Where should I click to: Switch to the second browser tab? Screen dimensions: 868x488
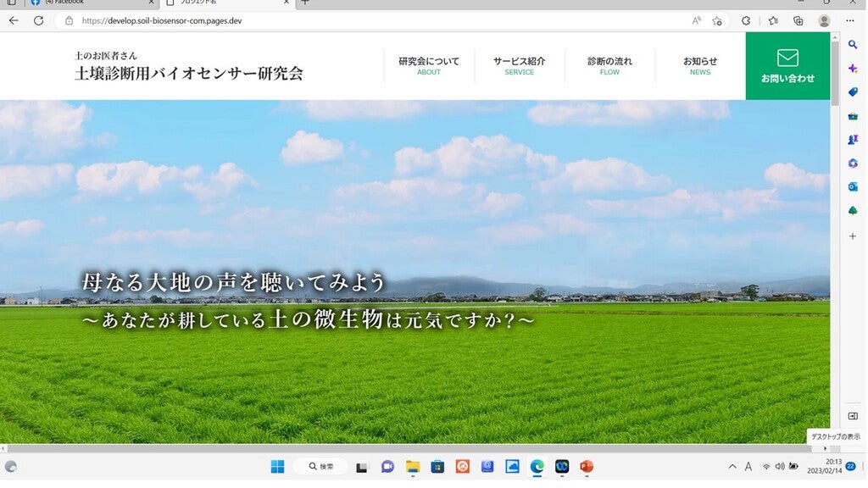click(227, 3)
